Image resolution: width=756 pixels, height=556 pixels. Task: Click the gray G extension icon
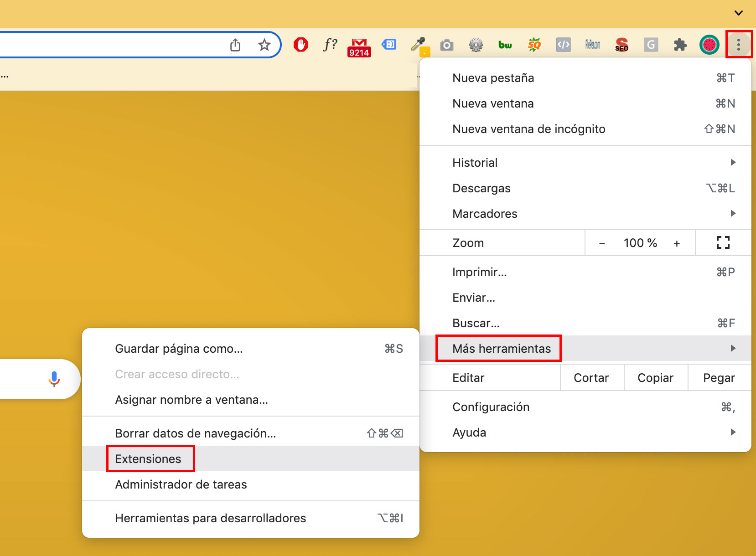coord(651,45)
